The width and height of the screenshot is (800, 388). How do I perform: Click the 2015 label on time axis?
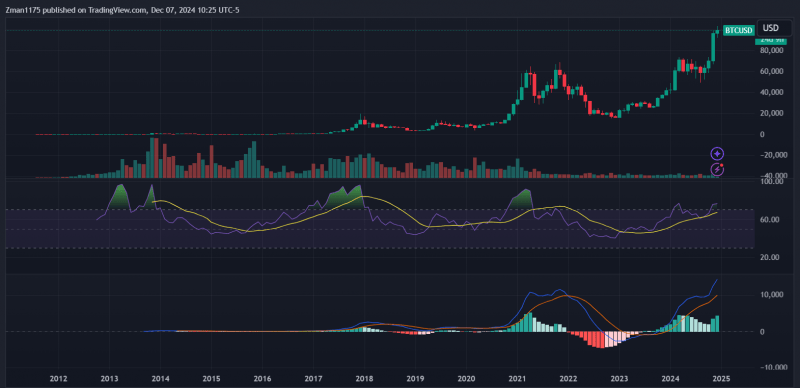(x=211, y=378)
